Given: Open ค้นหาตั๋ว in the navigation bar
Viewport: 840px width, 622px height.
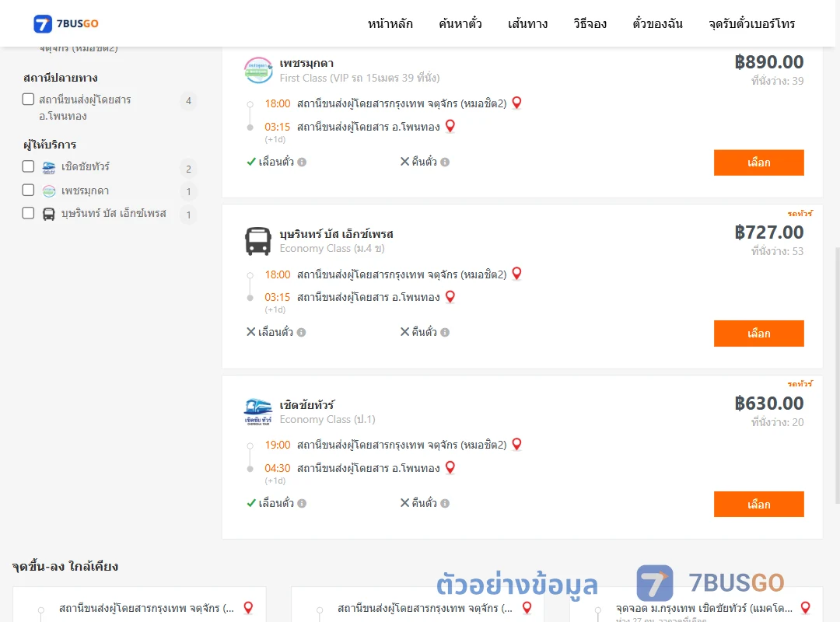Looking at the screenshot, I should tap(460, 23).
